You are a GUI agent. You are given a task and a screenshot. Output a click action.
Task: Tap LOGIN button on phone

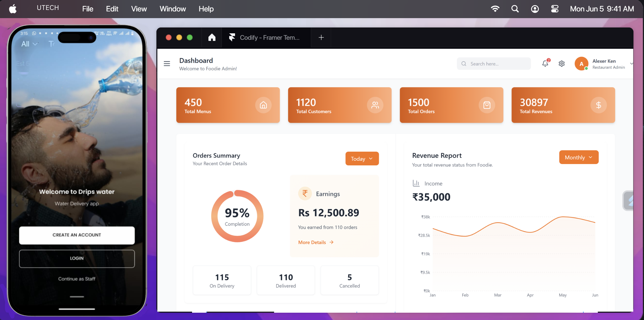point(77,258)
